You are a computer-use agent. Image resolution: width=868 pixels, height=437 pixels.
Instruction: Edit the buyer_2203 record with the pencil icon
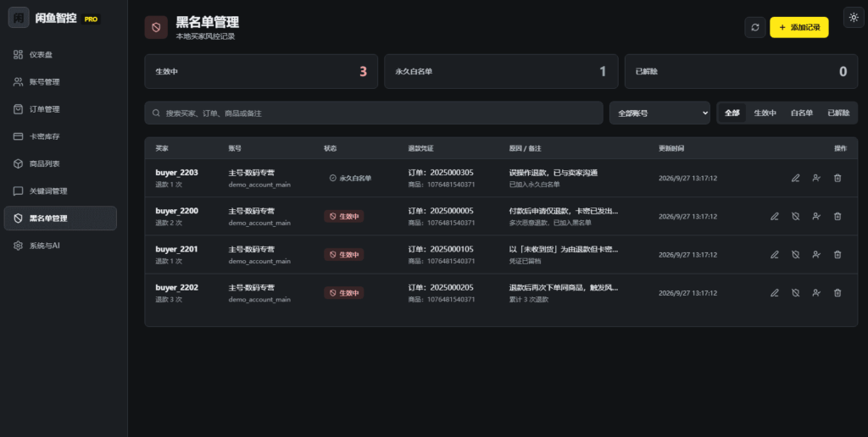point(795,178)
